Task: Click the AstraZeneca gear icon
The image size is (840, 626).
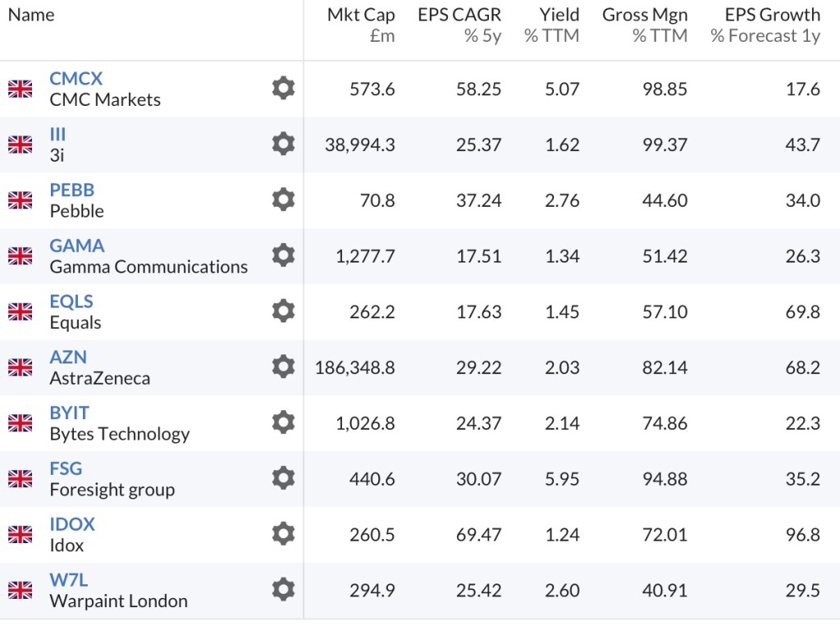Action: point(283,367)
